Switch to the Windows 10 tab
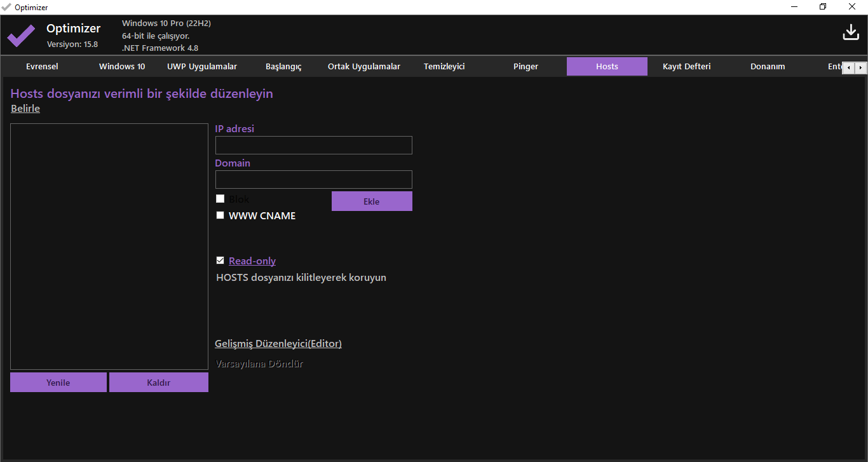The width and height of the screenshot is (868, 462). pyautogui.click(x=122, y=66)
